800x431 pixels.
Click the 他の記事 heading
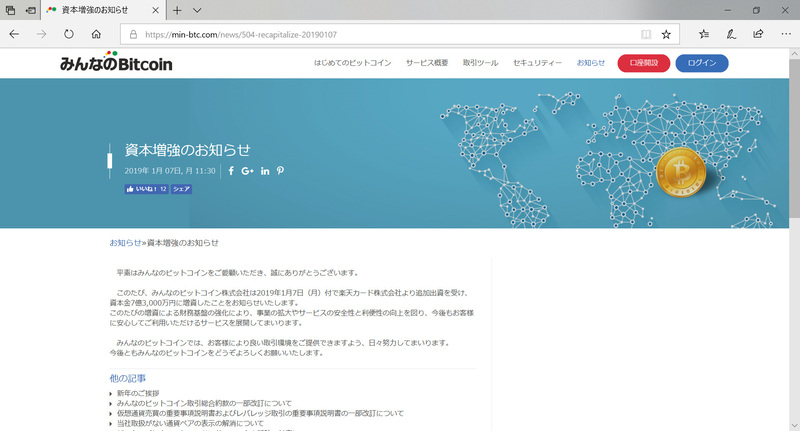(x=128, y=378)
